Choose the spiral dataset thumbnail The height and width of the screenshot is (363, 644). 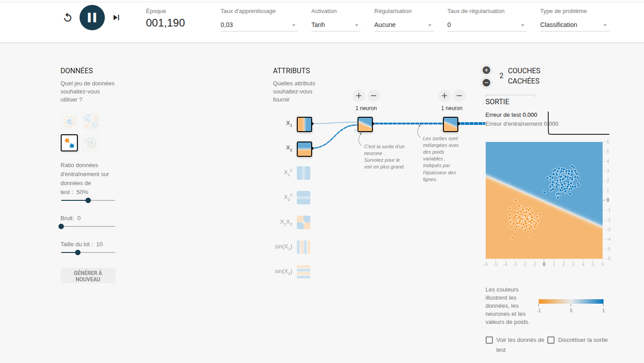click(x=91, y=143)
